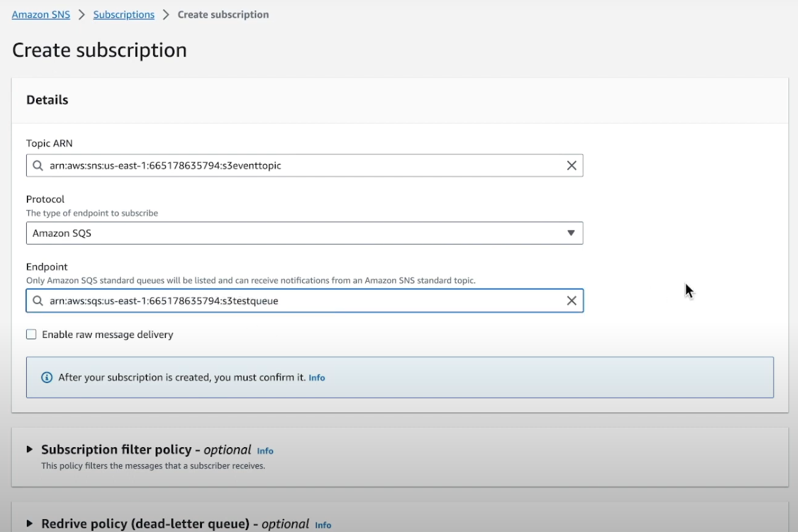
Task: Open the Info link in confirmation notice
Action: (317, 378)
